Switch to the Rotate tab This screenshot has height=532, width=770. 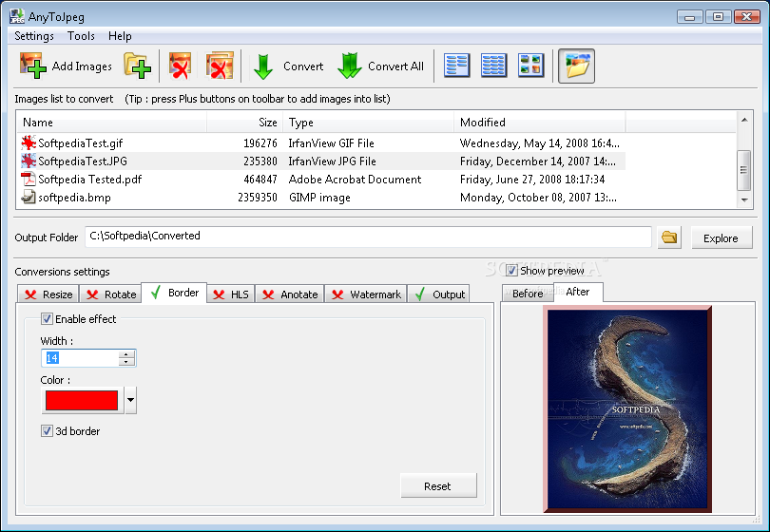(x=110, y=294)
